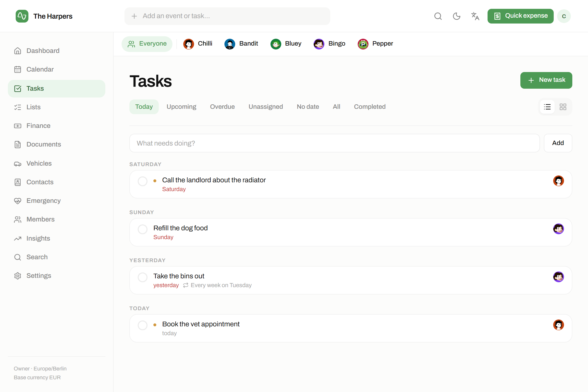Open 'Take the bins out' task title
This screenshot has height=392, width=588.
[179, 276]
